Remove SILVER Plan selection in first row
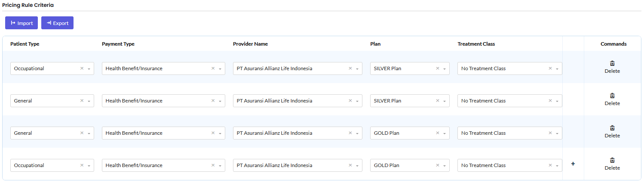644x186 pixels. (438, 68)
